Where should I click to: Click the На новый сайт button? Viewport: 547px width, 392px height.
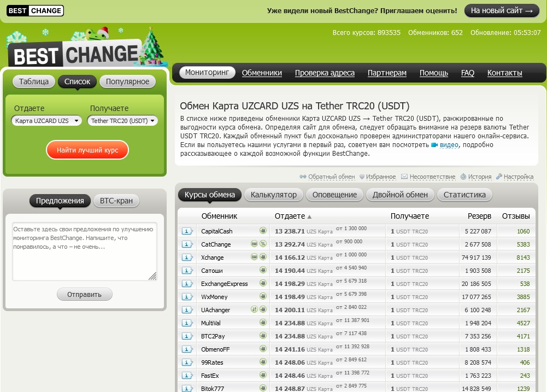pyautogui.click(x=502, y=10)
